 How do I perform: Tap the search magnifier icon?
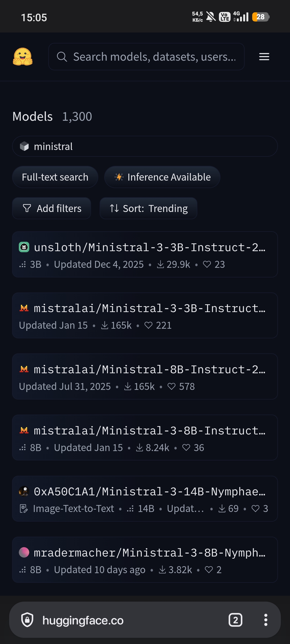pyautogui.click(x=62, y=57)
